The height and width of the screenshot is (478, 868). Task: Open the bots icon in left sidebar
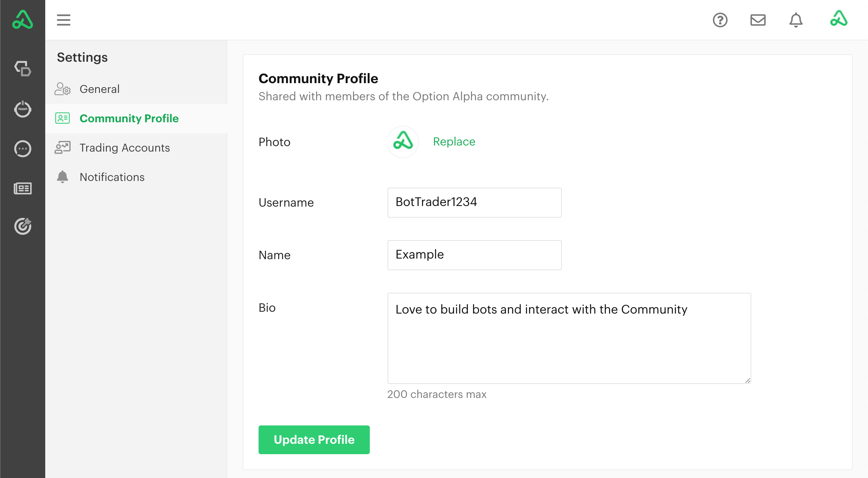click(23, 69)
